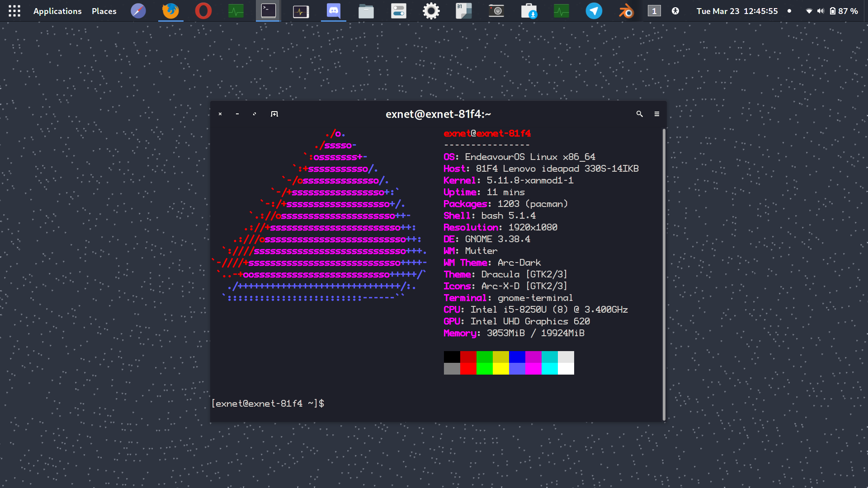The height and width of the screenshot is (488, 868).
Task: Click the Memory value '3053MiB / 19924MiB'
Action: (x=535, y=333)
